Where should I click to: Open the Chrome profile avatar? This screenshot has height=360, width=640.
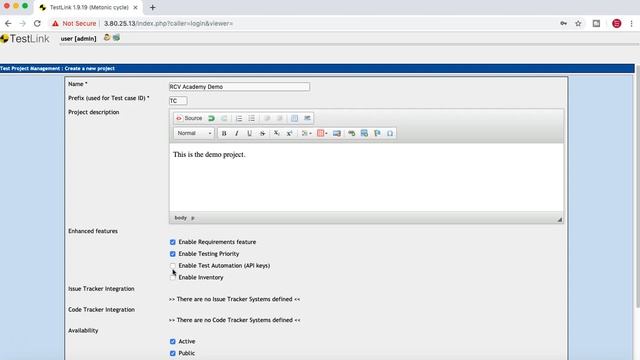(x=617, y=24)
